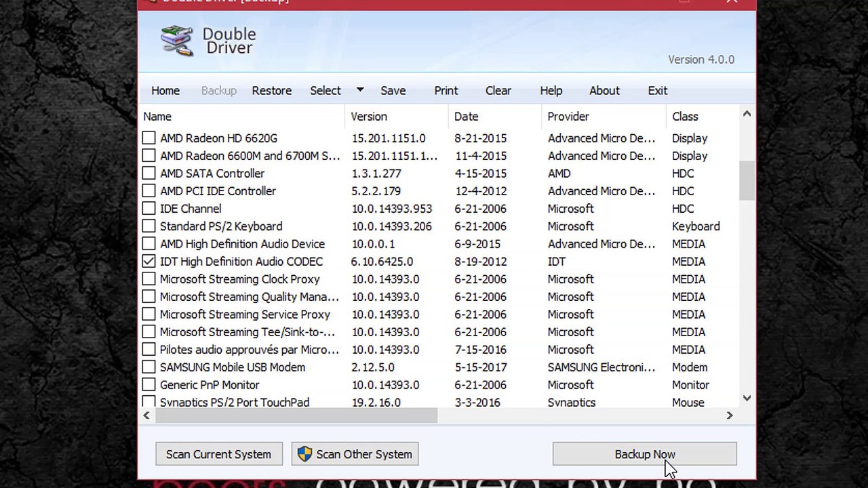
Task: Click the 'IDE Channel' row name
Action: pos(191,209)
